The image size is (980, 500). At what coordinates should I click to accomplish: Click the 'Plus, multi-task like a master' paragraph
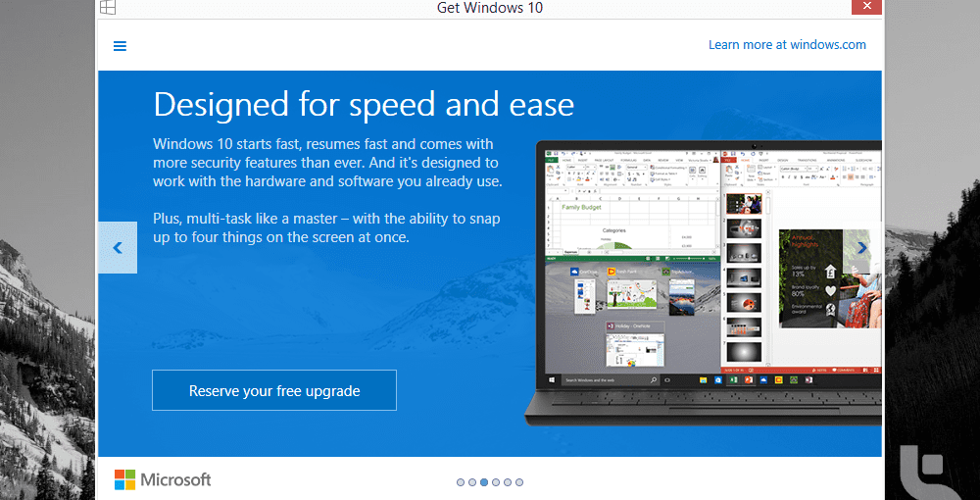coord(326,228)
